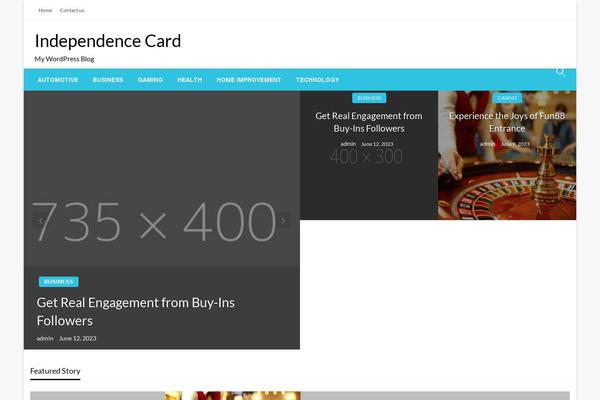Open small card title Get Real Engagement
This screenshot has width=600, height=400.
[369, 122]
